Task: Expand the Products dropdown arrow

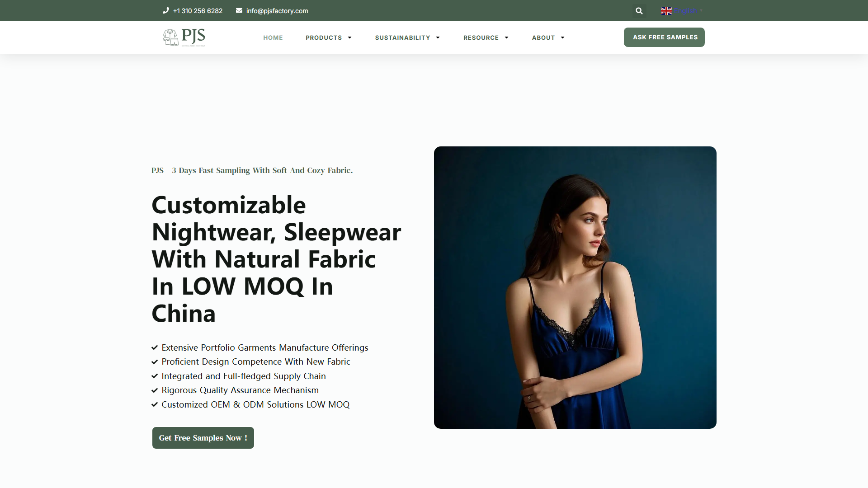Action: [349, 38]
